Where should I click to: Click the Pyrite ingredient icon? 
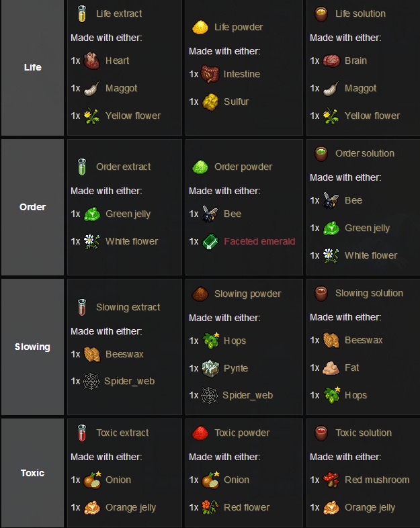tap(210, 368)
